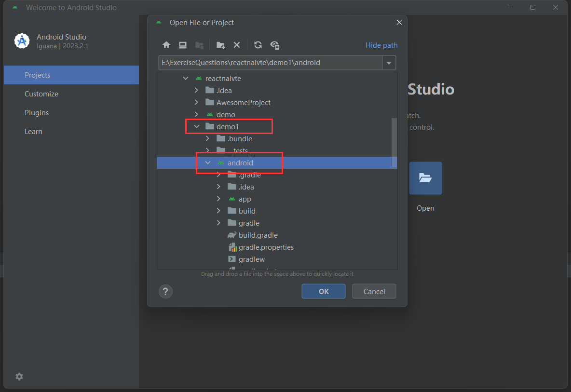Viewport: 571px width, 392px height.
Task: Switch to the Customize tab
Action: click(71, 94)
